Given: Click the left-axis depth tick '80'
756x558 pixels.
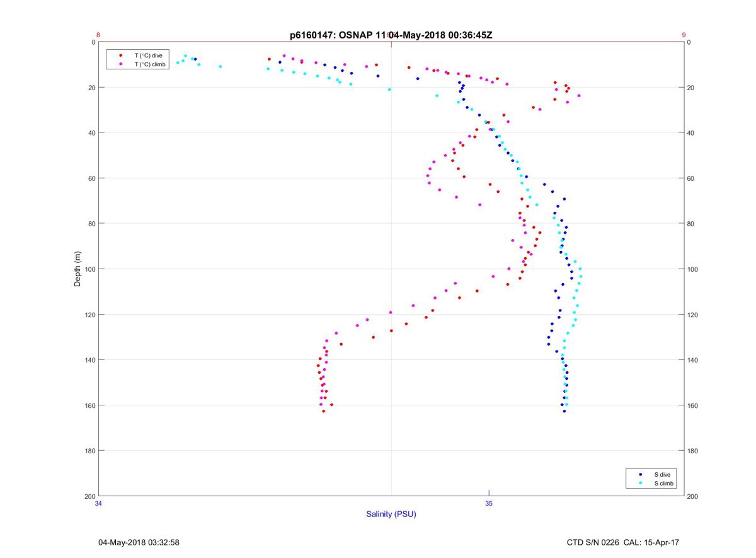Looking at the screenshot, I should click(x=92, y=224).
